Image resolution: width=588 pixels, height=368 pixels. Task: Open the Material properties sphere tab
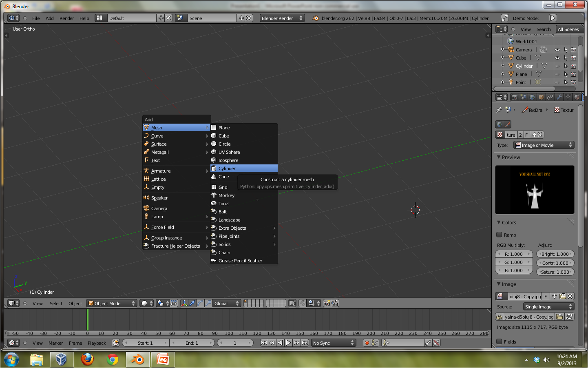(577, 97)
